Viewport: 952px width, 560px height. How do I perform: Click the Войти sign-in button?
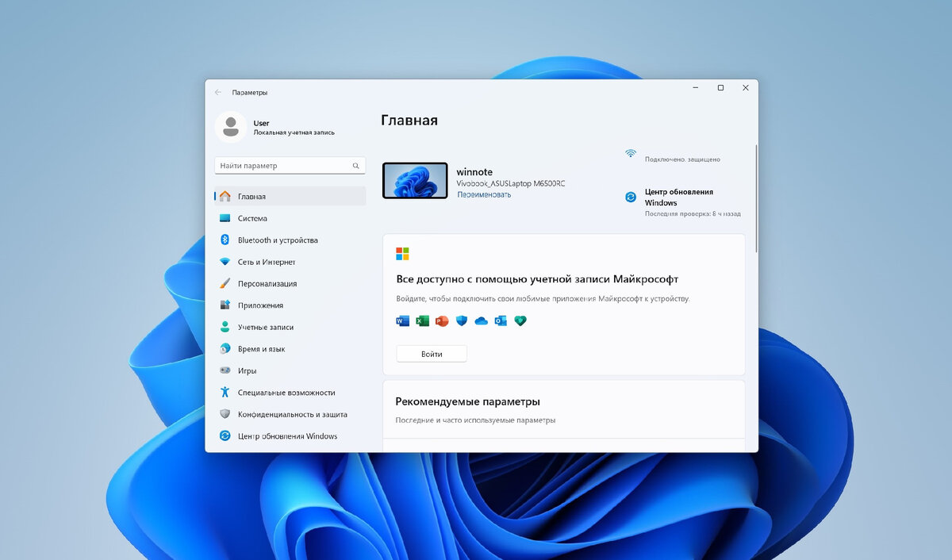click(432, 354)
